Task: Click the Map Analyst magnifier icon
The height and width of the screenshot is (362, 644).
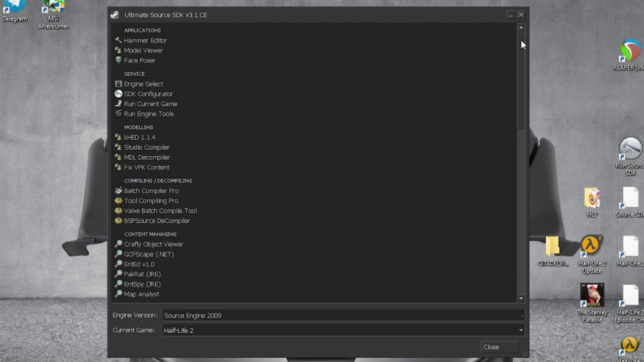Action: pyautogui.click(x=119, y=294)
